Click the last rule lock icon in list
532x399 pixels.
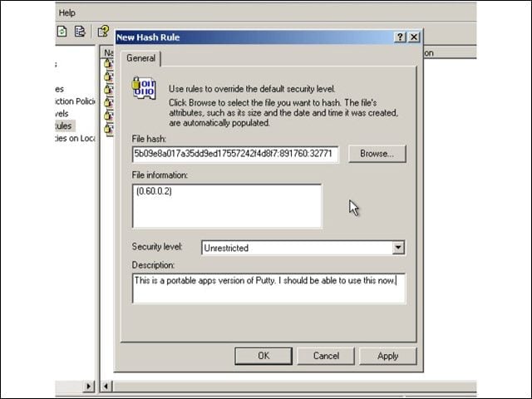point(108,130)
